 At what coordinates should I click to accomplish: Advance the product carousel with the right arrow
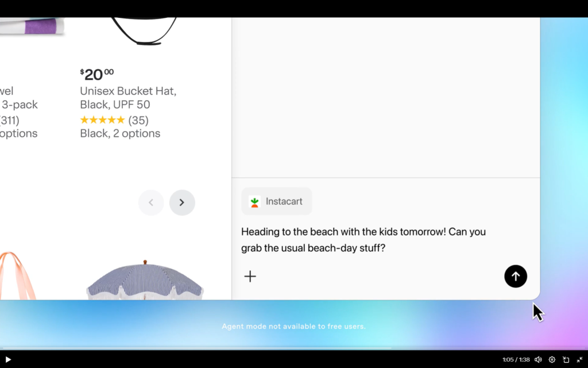pyautogui.click(x=182, y=202)
